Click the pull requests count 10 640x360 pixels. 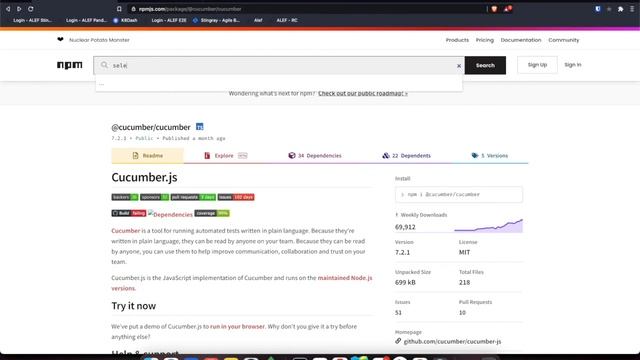tap(462, 313)
